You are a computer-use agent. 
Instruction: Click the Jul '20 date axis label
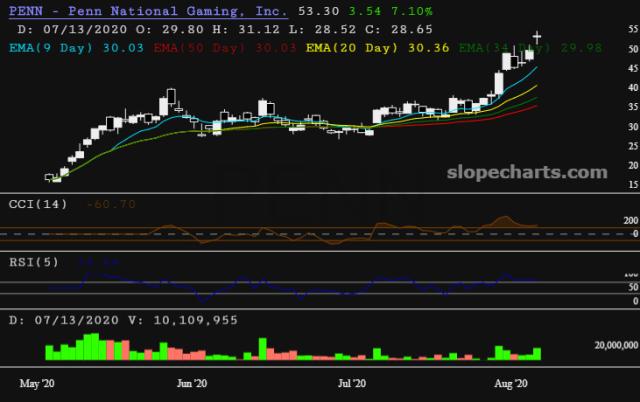(354, 383)
